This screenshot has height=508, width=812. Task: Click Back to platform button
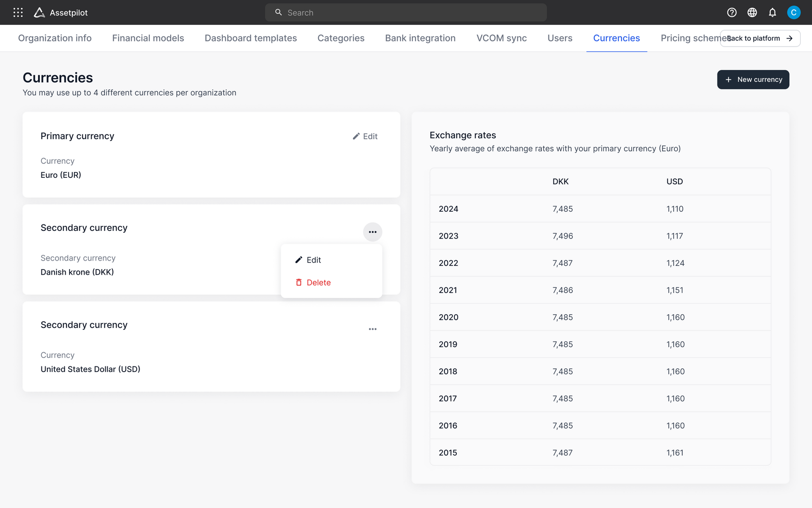click(760, 39)
